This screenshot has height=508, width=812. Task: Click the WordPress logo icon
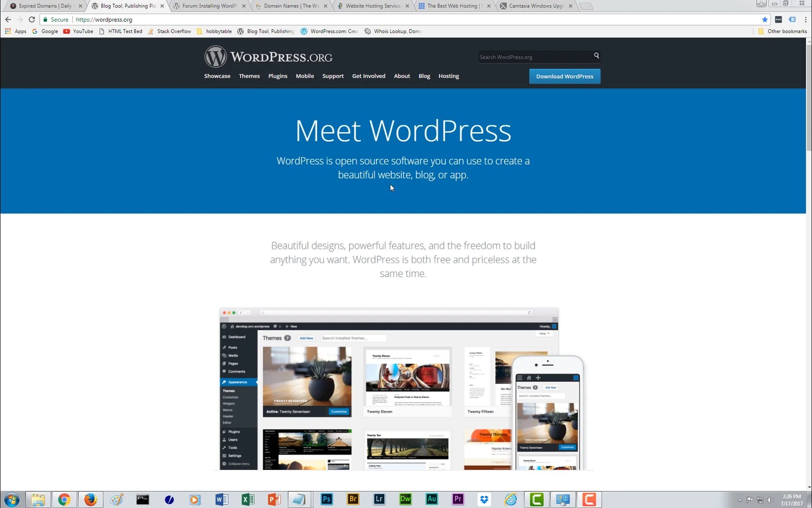214,56
